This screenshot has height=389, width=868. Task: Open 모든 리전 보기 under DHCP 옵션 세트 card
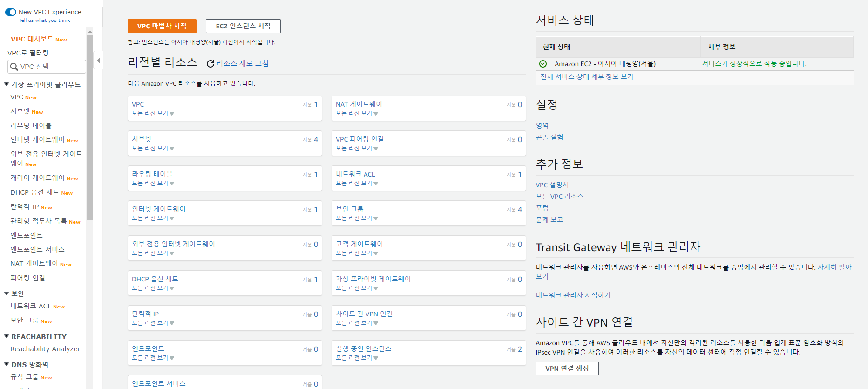(153, 288)
